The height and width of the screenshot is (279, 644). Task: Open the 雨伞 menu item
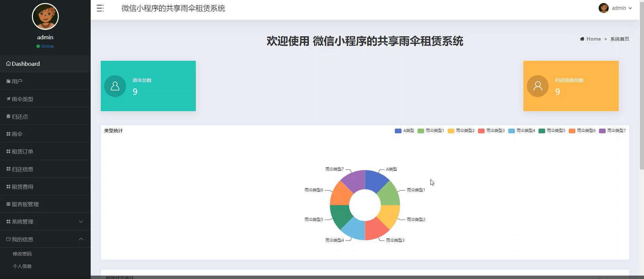click(x=45, y=134)
